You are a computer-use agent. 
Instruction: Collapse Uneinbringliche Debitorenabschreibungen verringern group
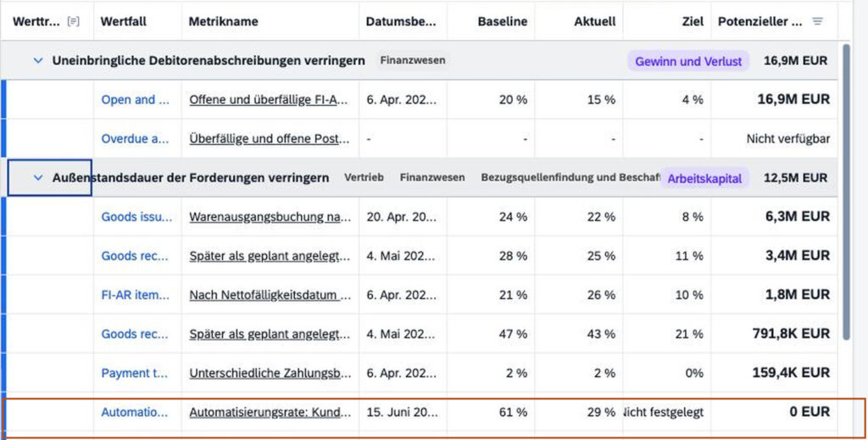click(38, 60)
